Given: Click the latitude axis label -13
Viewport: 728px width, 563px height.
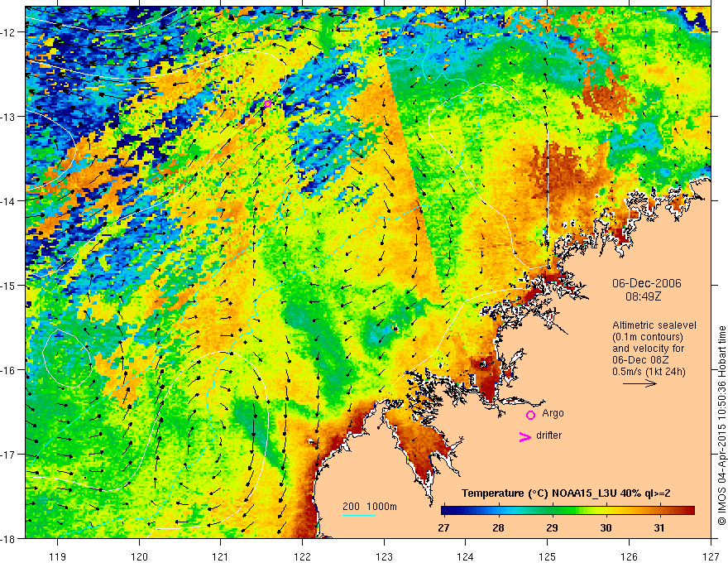Looking at the screenshot, I should (10, 116).
